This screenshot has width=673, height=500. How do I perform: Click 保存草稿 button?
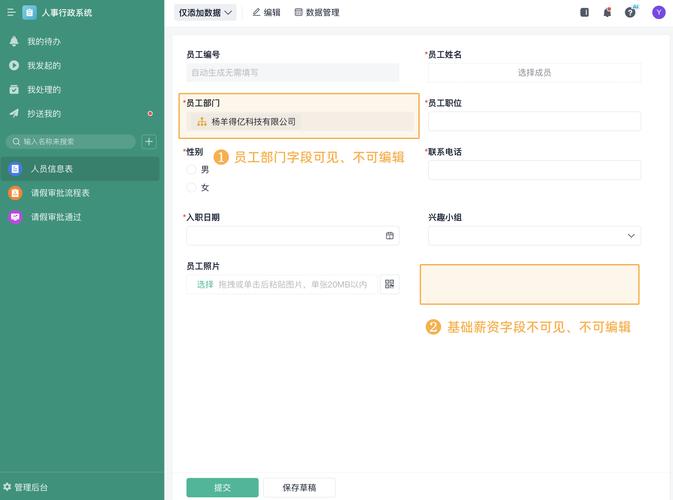coord(299,488)
